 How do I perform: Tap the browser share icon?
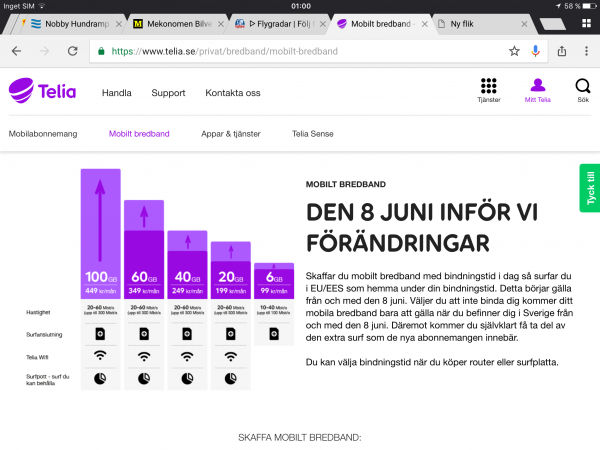(562, 50)
